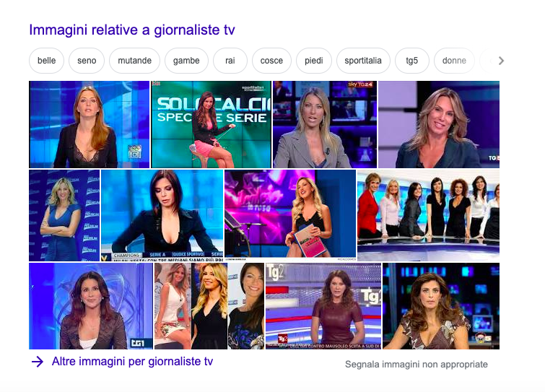545x392 pixels.
Task: Open the group photo of seven presenters
Action: 428,215
